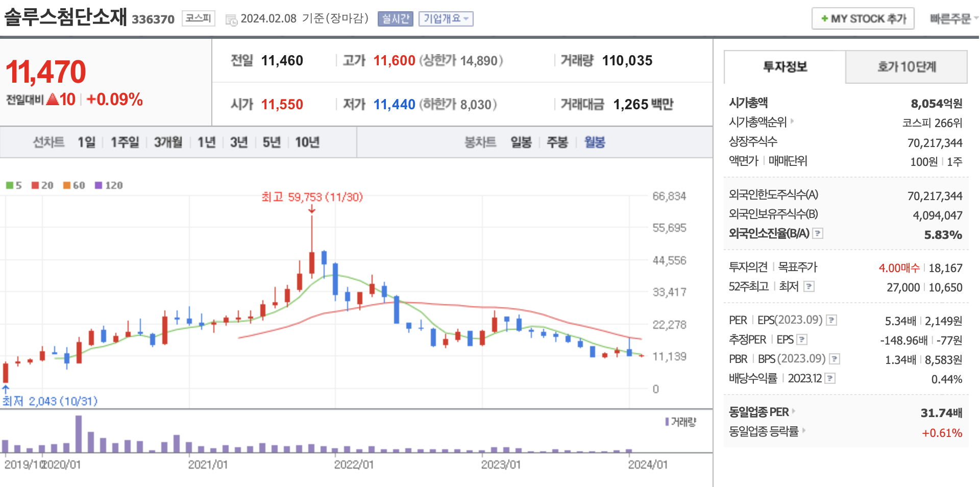Select the 3개월 line chart period

pos(168,142)
